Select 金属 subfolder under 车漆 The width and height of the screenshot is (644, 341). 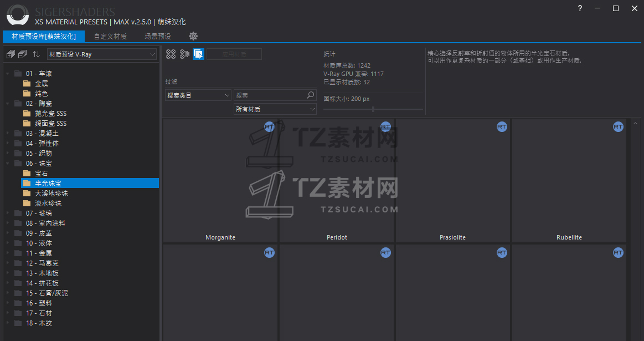[x=41, y=84]
